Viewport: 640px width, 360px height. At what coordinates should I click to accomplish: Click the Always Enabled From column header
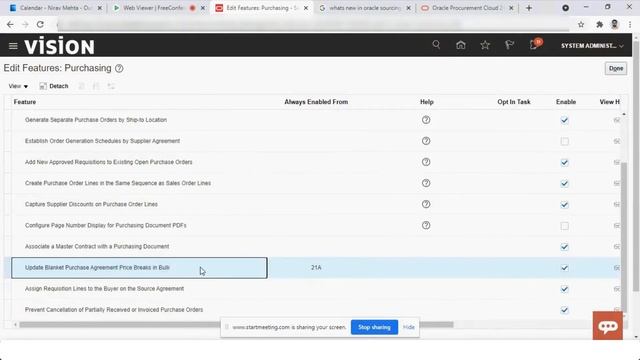(x=316, y=102)
